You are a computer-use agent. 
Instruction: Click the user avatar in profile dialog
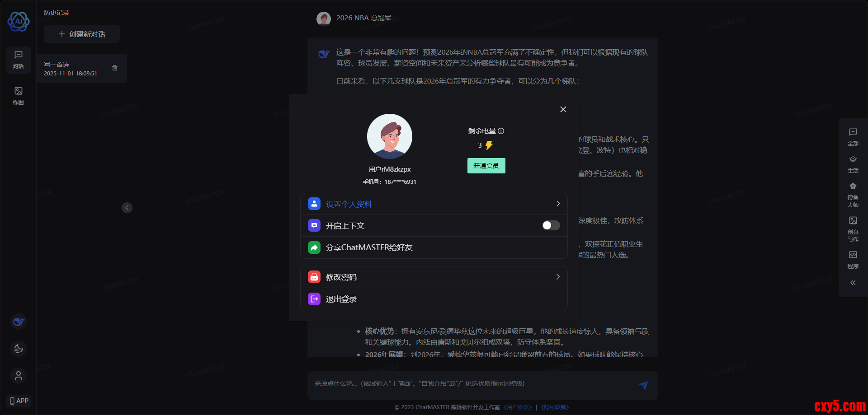click(390, 136)
